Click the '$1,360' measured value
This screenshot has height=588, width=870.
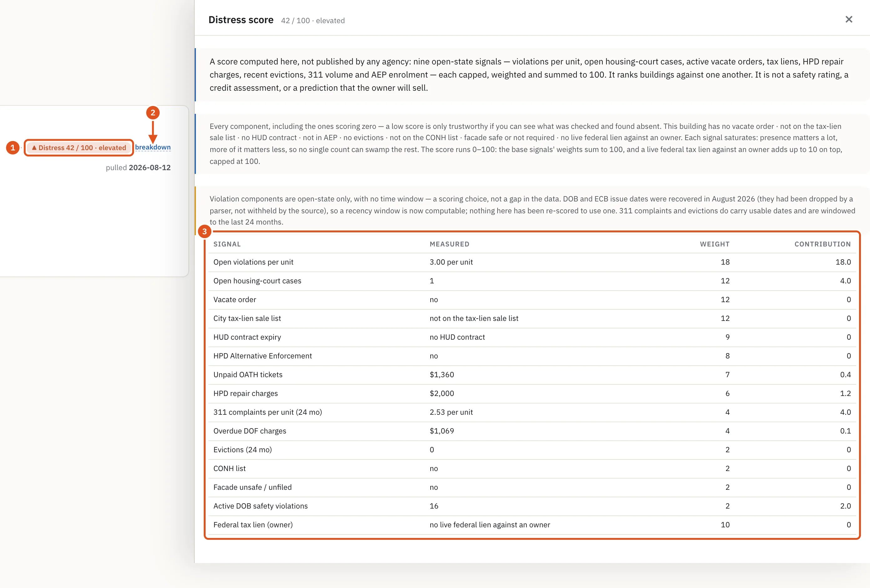point(442,374)
